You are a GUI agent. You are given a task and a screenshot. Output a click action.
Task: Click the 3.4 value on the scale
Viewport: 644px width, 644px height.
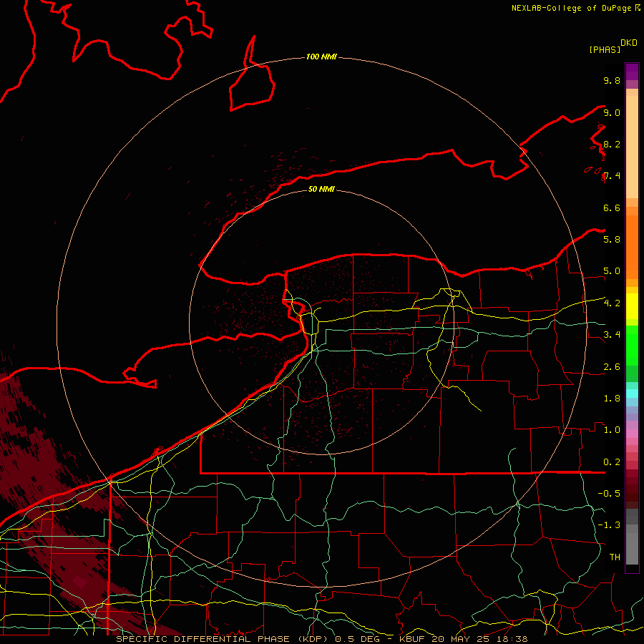click(612, 335)
